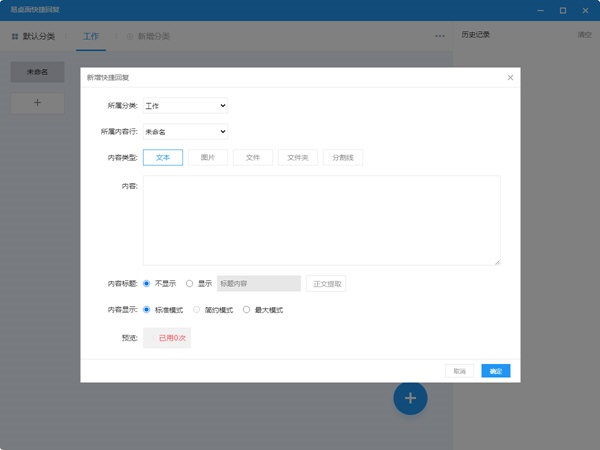Grab the text area resize handle
Viewport: 600px width, 450px height.
497,262
